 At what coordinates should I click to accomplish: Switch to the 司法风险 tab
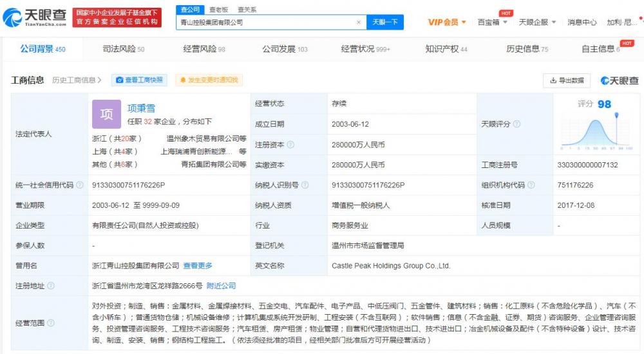[123, 50]
